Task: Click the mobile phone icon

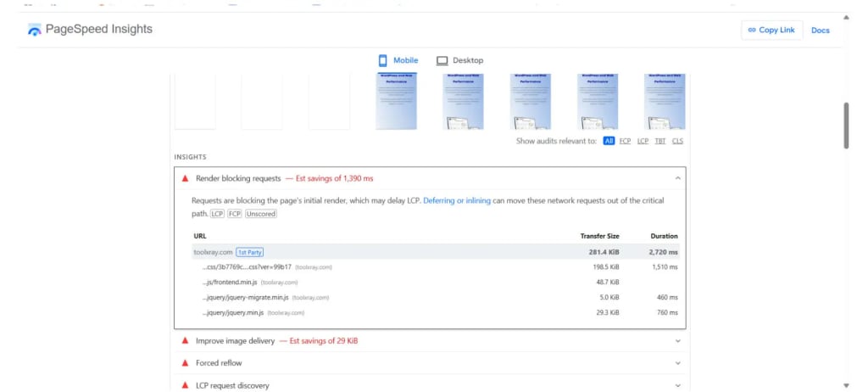Action: coord(382,60)
